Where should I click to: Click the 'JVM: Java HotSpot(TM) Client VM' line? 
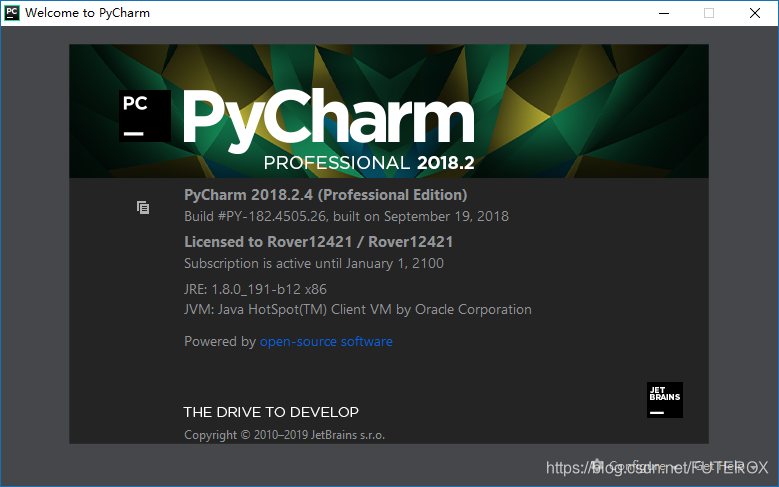tap(358, 309)
